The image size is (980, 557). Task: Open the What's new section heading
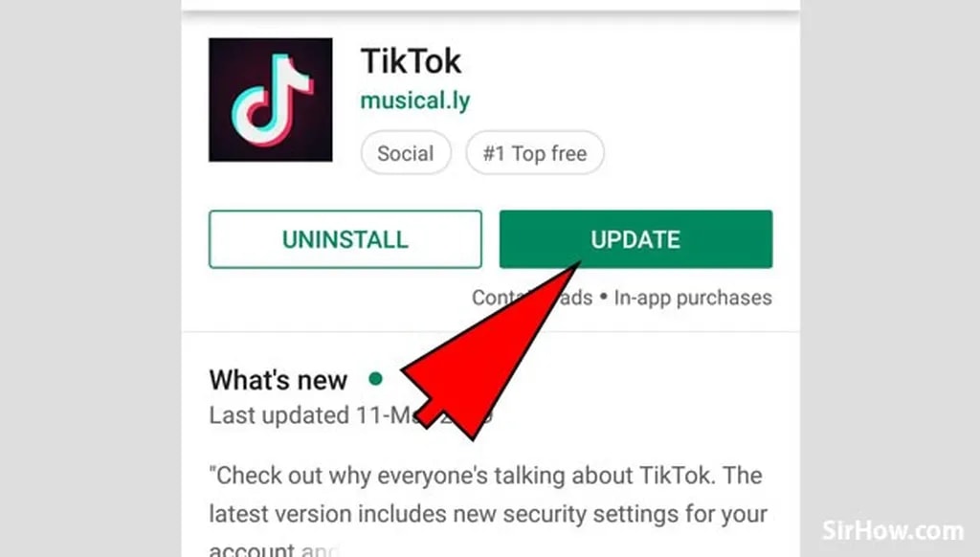coord(278,380)
